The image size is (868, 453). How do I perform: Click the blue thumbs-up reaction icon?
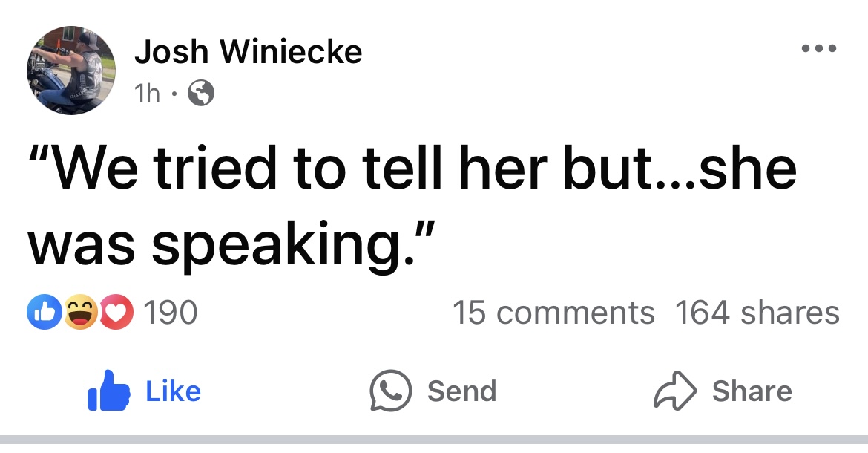click(x=40, y=312)
